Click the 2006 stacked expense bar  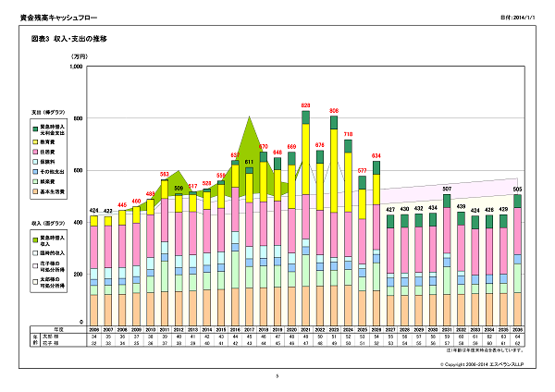[93, 271]
